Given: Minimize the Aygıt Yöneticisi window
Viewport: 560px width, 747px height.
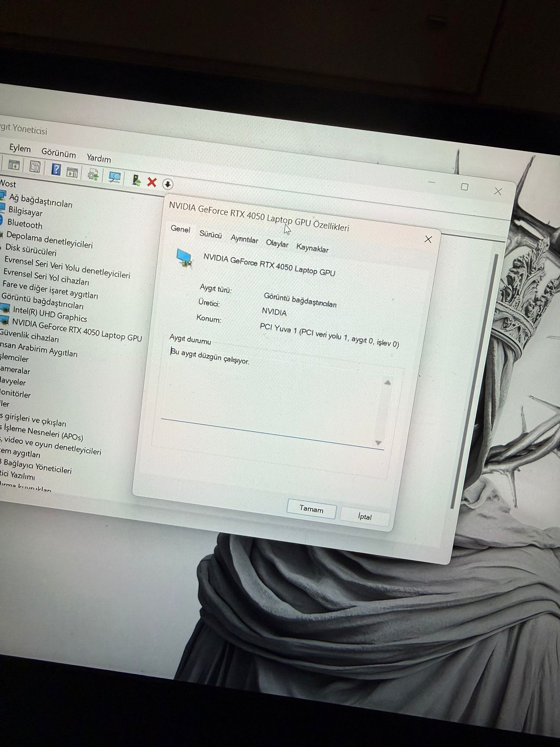Looking at the screenshot, I should pyautogui.click(x=432, y=182).
